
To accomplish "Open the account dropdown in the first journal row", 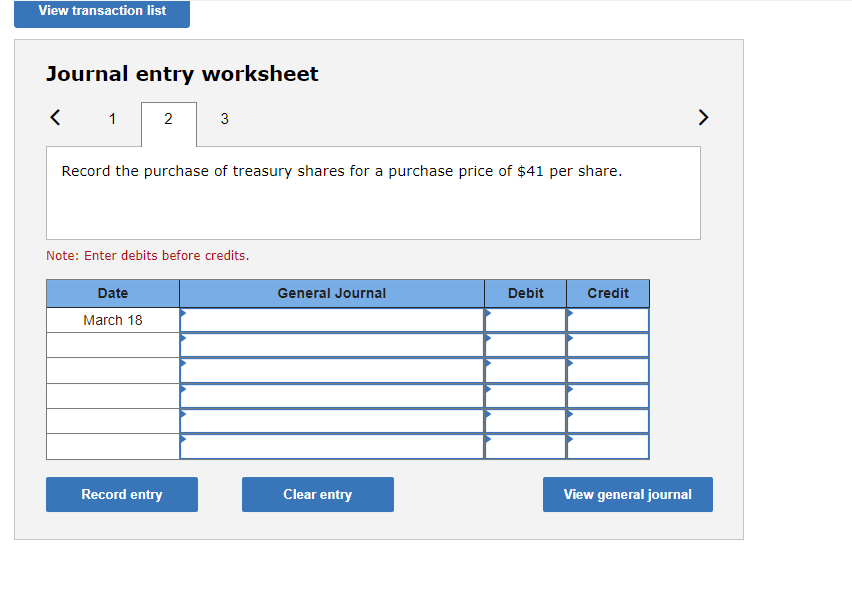I will tap(330, 320).
